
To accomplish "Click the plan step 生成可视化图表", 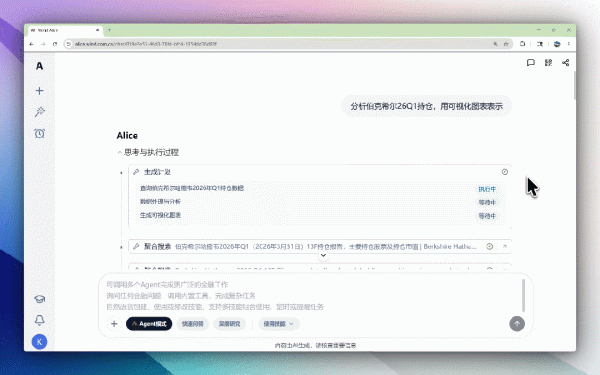I will click(160, 215).
